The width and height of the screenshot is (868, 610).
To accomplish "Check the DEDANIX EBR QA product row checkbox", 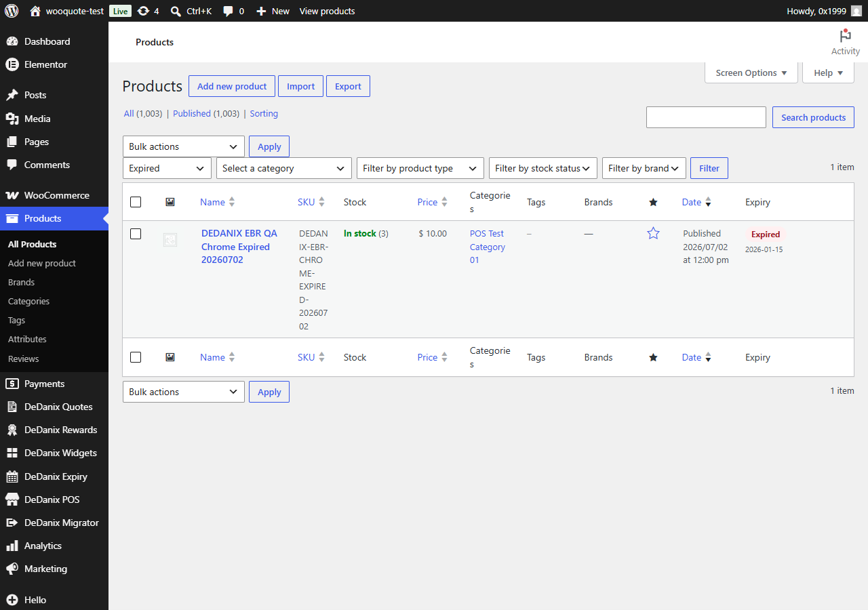I will point(136,234).
